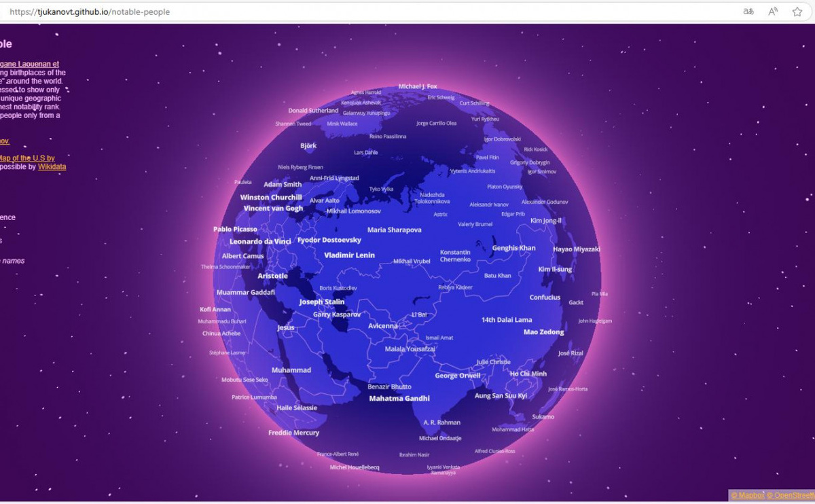Image resolution: width=815 pixels, height=504 pixels.
Task: Click the Mobutu Sese Seko label
Action: [x=244, y=380]
